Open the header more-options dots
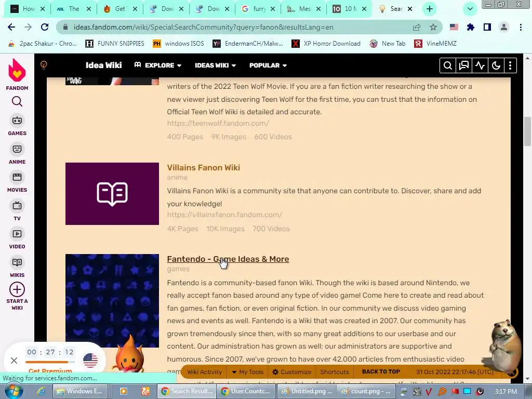 click(510, 65)
